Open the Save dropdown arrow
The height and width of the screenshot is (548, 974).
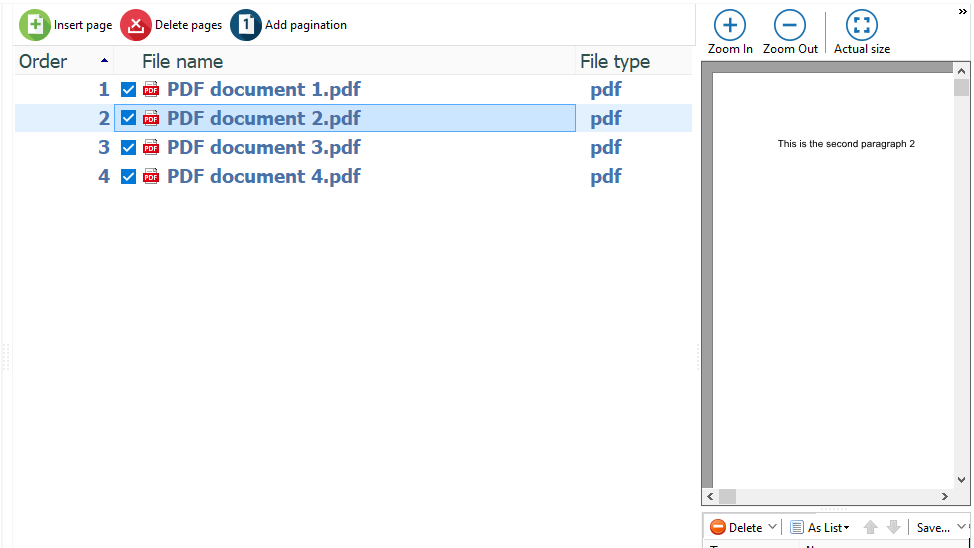[x=962, y=527]
